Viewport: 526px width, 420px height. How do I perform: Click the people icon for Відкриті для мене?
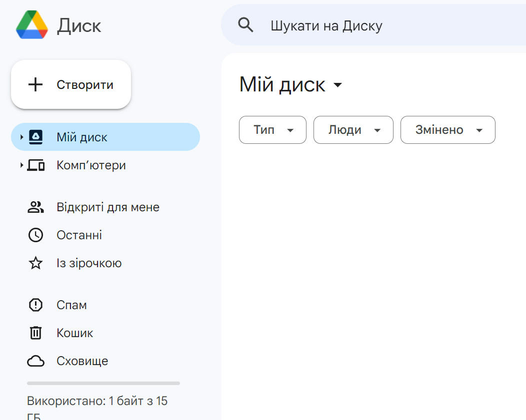[35, 207]
